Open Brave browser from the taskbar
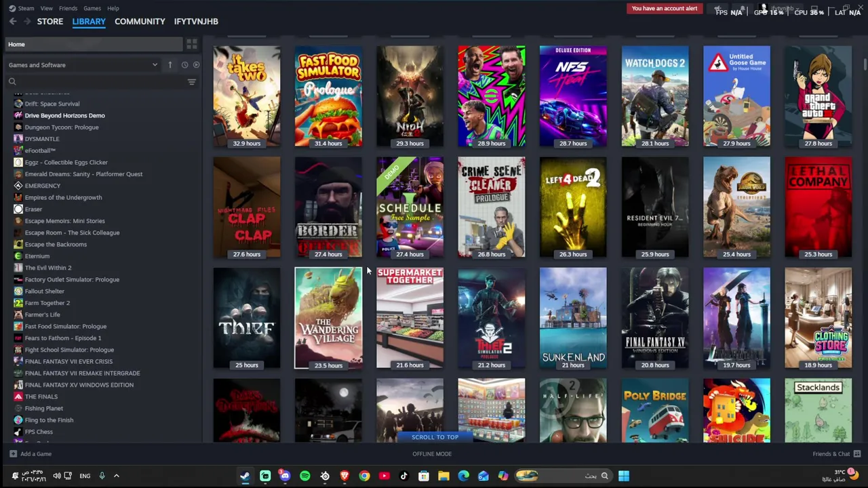This screenshot has height=488, width=868. [x=344, y=476]
